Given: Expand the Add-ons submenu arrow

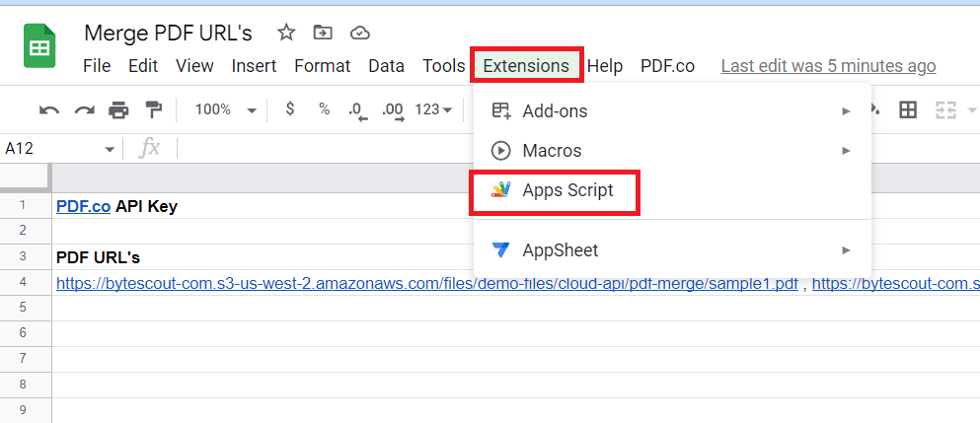Looking at the screenshot, I should click(x=846, y=111).
